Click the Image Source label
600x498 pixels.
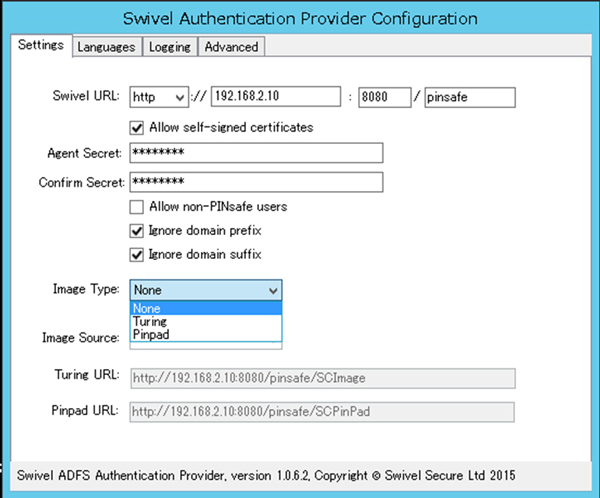tap(81, 338)
